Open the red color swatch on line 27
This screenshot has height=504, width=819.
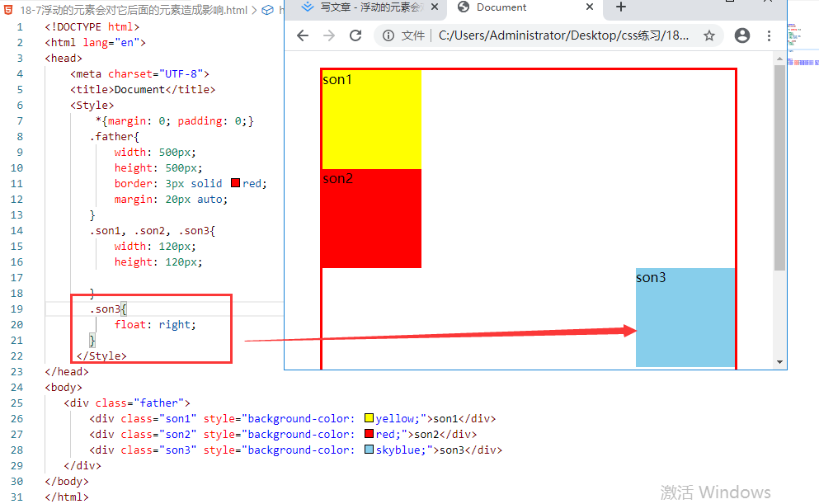369,434
